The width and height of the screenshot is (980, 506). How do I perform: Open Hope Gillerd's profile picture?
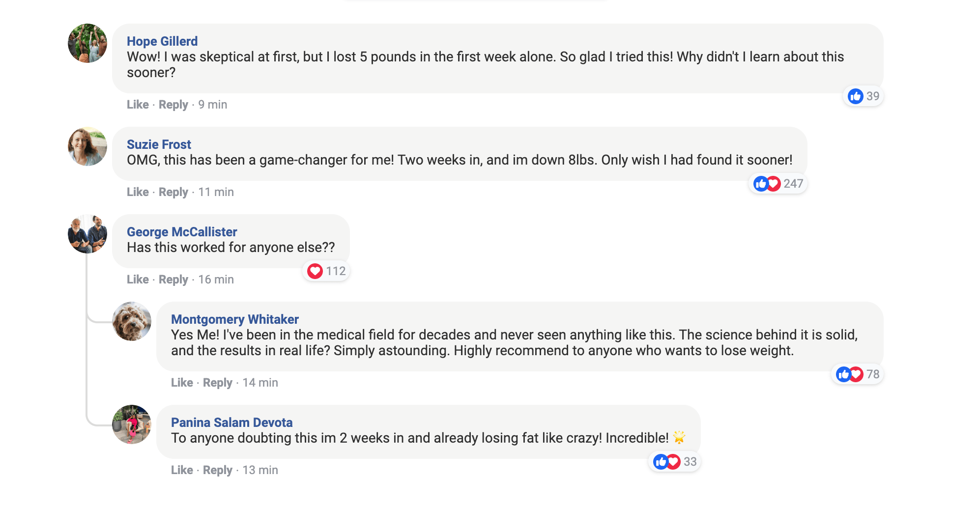(x=87, y=43)
